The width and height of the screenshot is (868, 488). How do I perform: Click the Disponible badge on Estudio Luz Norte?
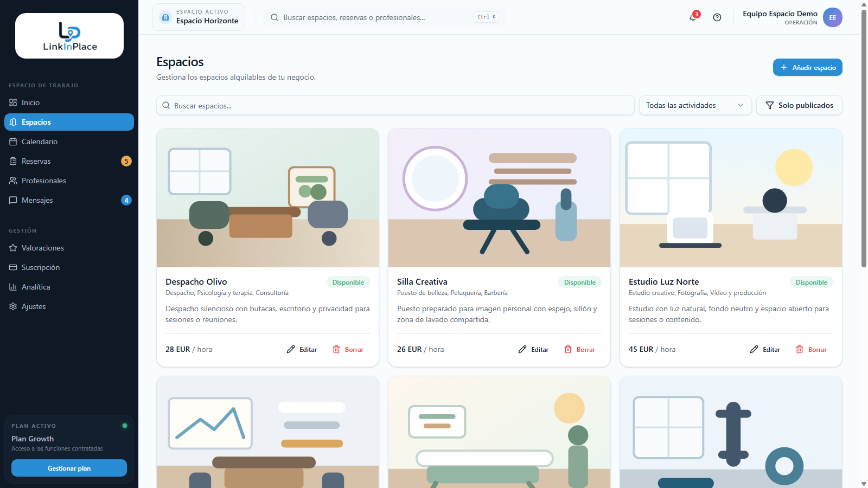(x=812, y=282)
